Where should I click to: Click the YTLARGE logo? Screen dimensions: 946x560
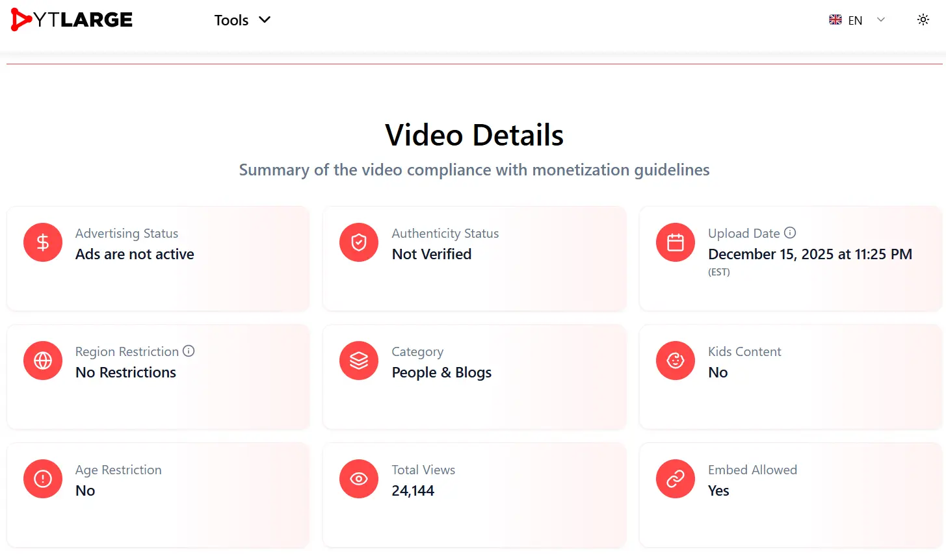(x=72, y=19)
